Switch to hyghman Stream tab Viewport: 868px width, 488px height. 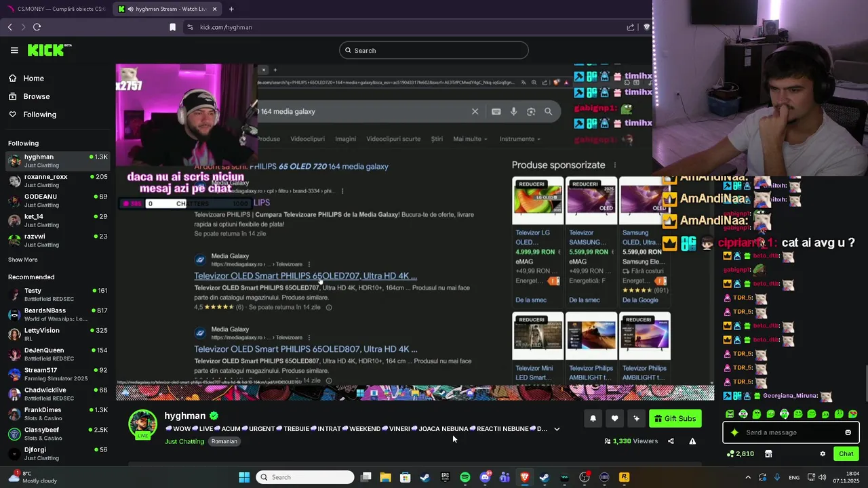pos(167,9)
